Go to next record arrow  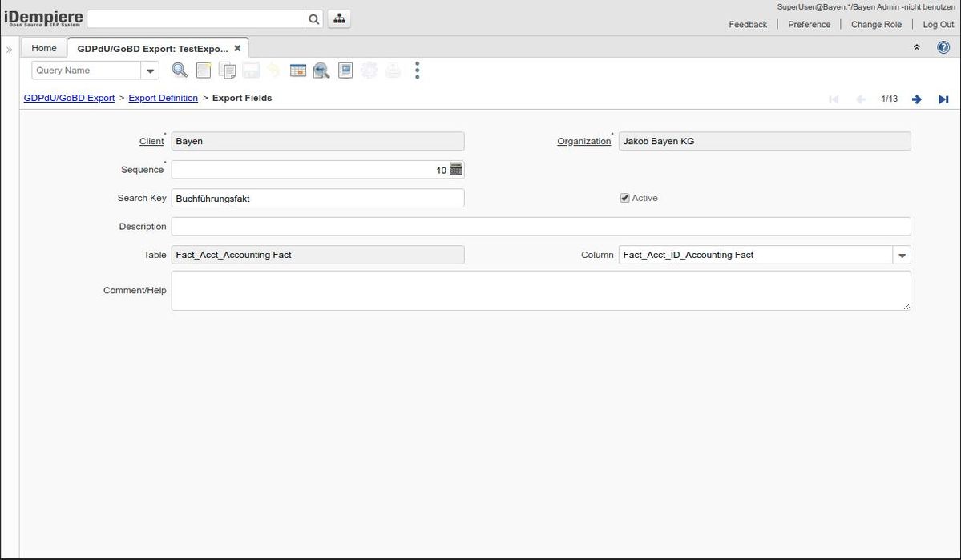(x=917, y=99)
